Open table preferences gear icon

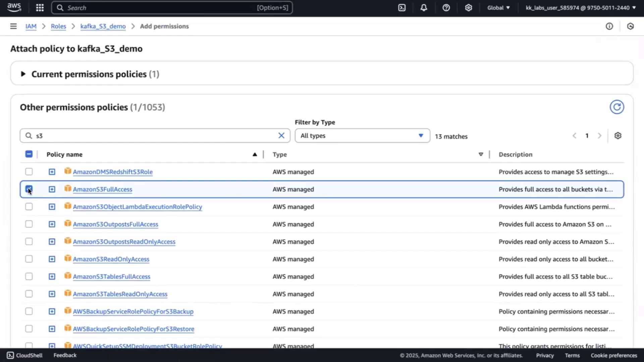[x=618, y=136]
